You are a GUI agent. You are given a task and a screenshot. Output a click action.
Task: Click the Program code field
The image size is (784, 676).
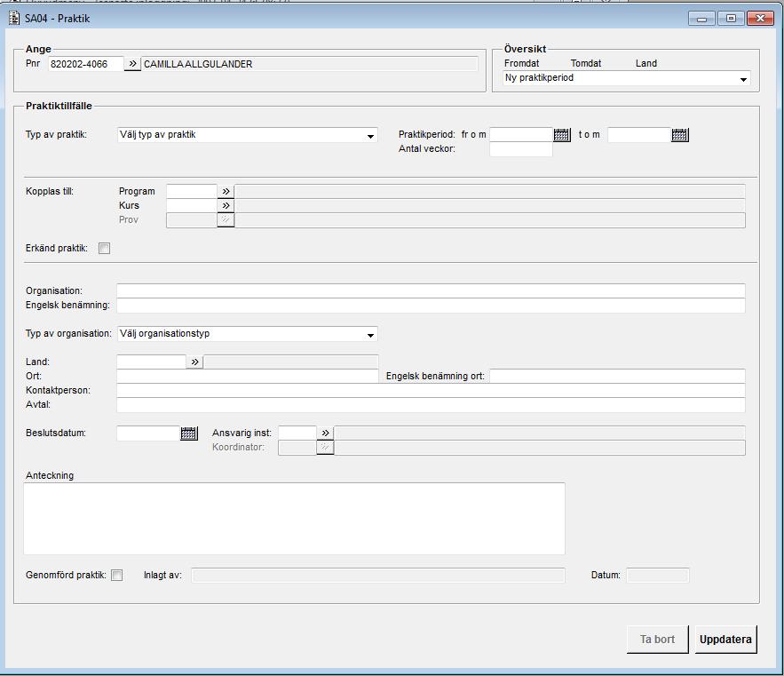click(x=192, y=191)
